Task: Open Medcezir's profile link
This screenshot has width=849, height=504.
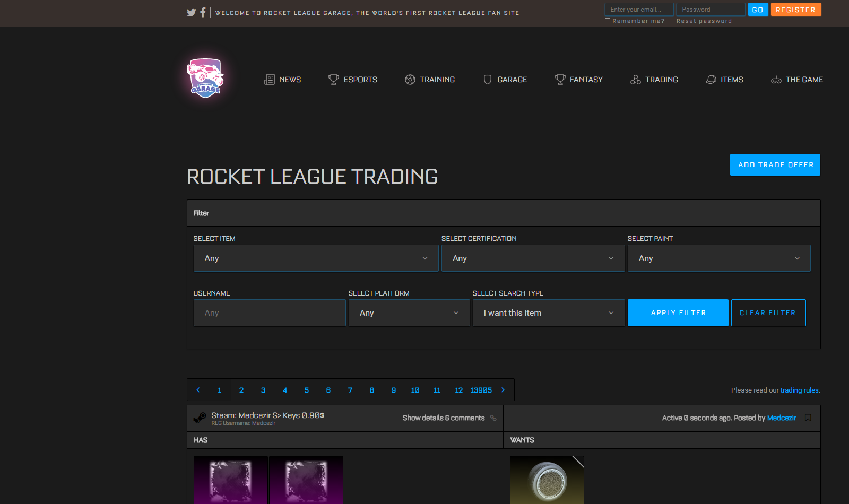Action: (781, 418)
